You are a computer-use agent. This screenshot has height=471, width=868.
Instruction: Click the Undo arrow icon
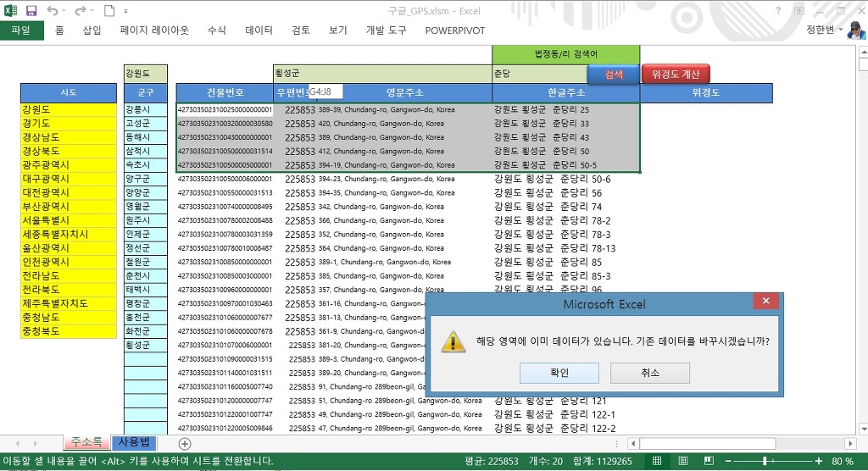53,11
